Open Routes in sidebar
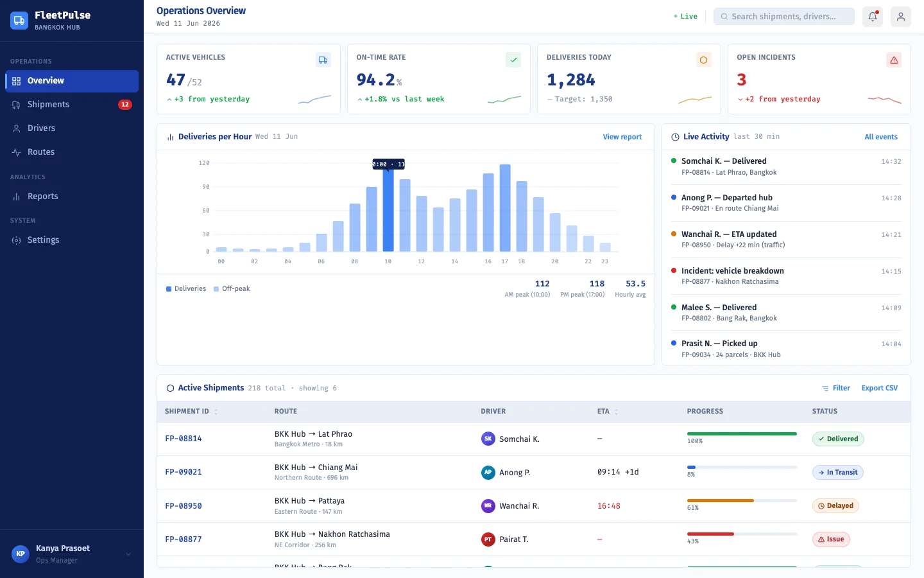Screen dimensions: 924x578 pos(72,152)
